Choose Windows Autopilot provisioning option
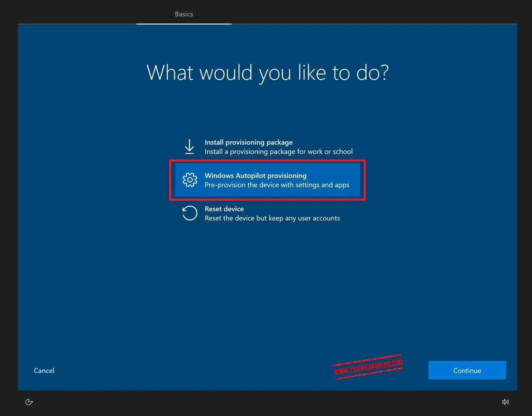The width and height of the screenshot is (532, 416). pyautogui.click(x=267, y=180)
